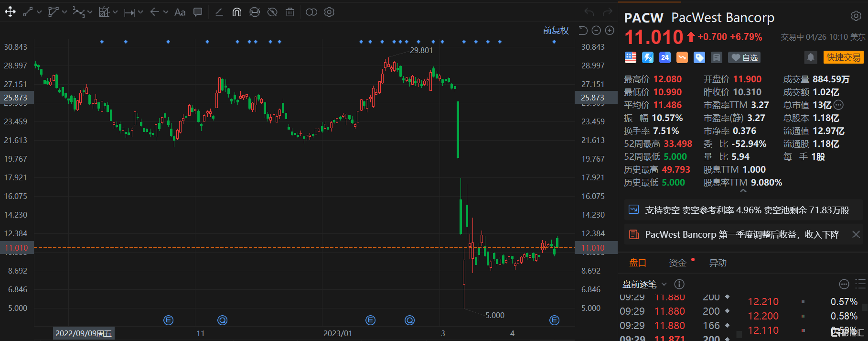The image size is (868, 341).
Task: Zoom out the chart with the minus icon
Action: pyautogui.click(x=596, y=31)
